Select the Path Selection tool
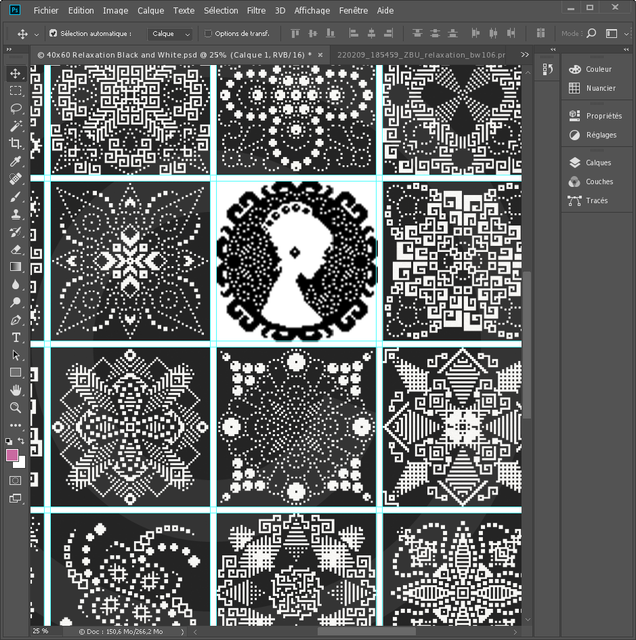The image size is (636, 640). (15, 355)
